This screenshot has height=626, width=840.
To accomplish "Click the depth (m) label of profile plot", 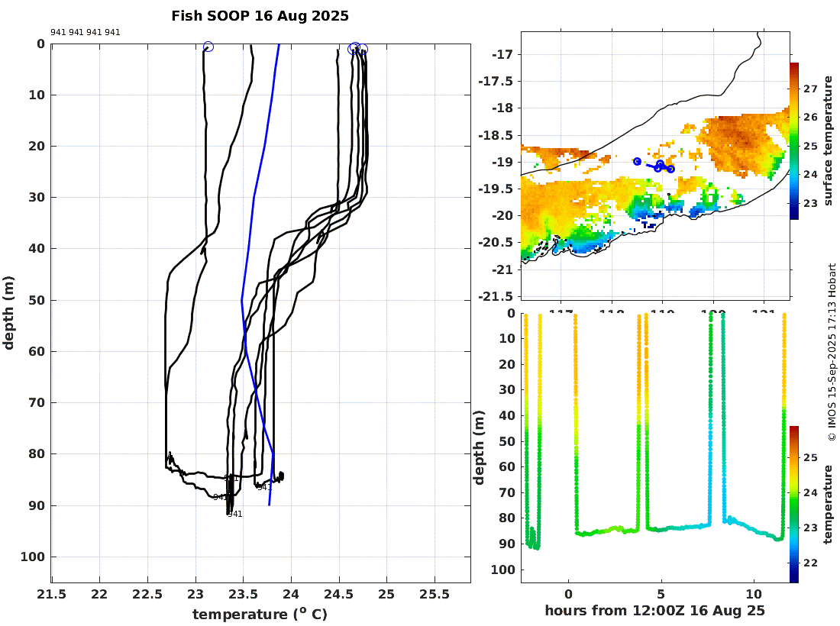I will (8, 313).
